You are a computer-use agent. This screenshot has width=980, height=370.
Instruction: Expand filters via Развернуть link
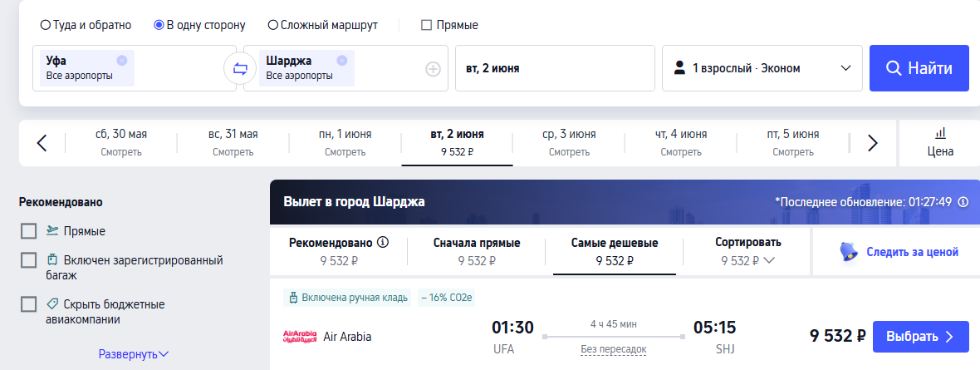pos(134,354)
